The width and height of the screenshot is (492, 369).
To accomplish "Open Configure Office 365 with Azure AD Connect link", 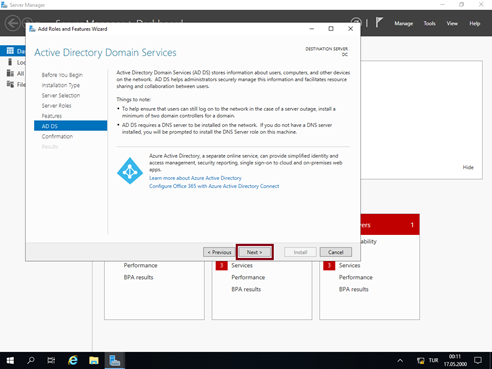I will 214,186.
